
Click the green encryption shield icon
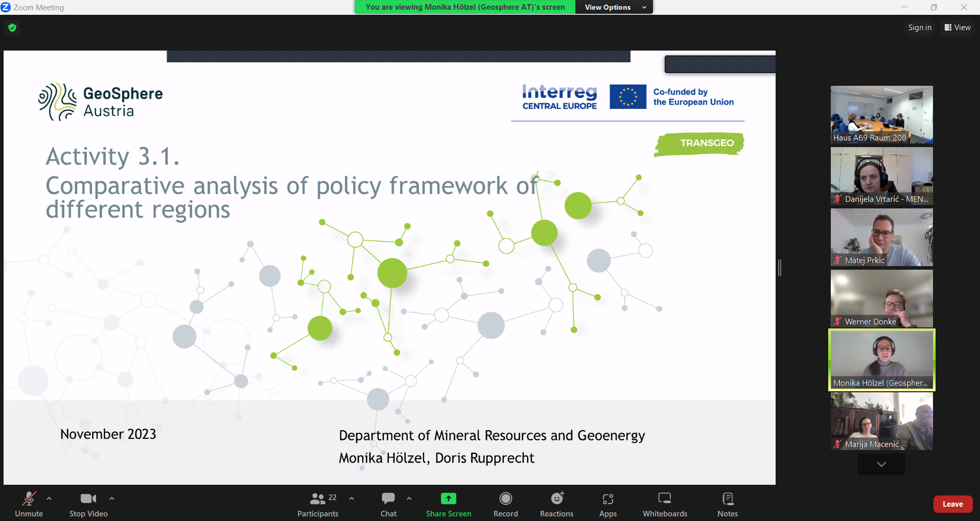coord(12,28)
